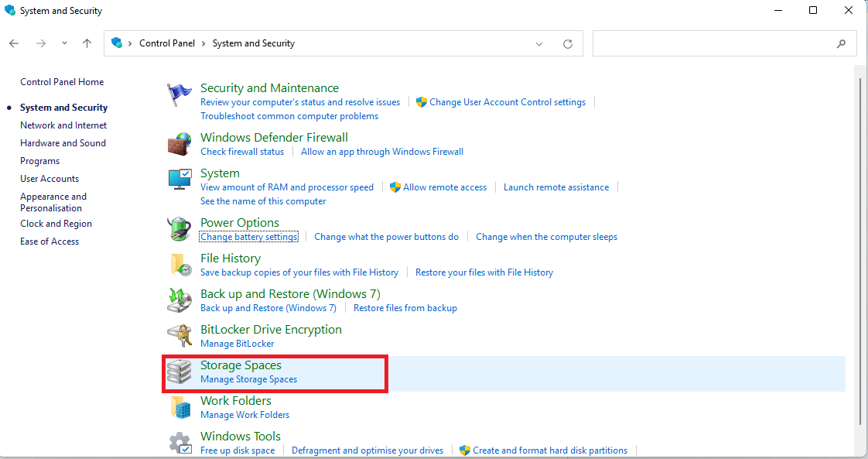This screenshot has width=868, height=459.
Task: Open the Power Options battery icon
Action: pos(179,229)
